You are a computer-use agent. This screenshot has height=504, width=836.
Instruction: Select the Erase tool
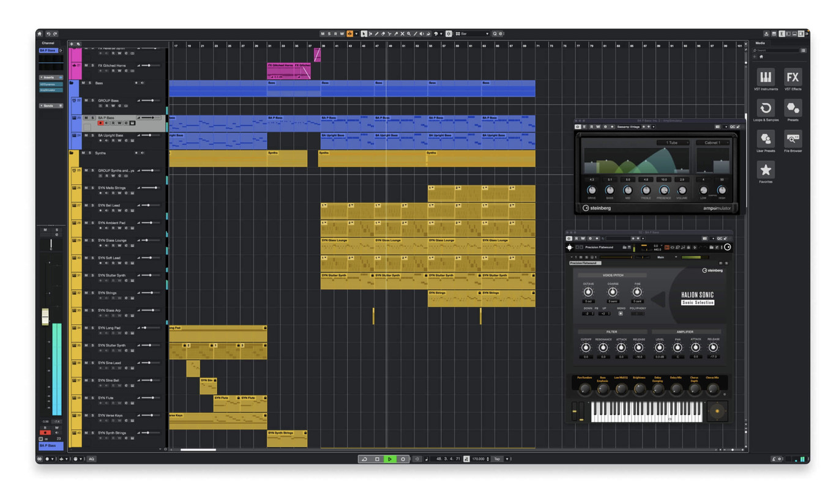[383, 34]
